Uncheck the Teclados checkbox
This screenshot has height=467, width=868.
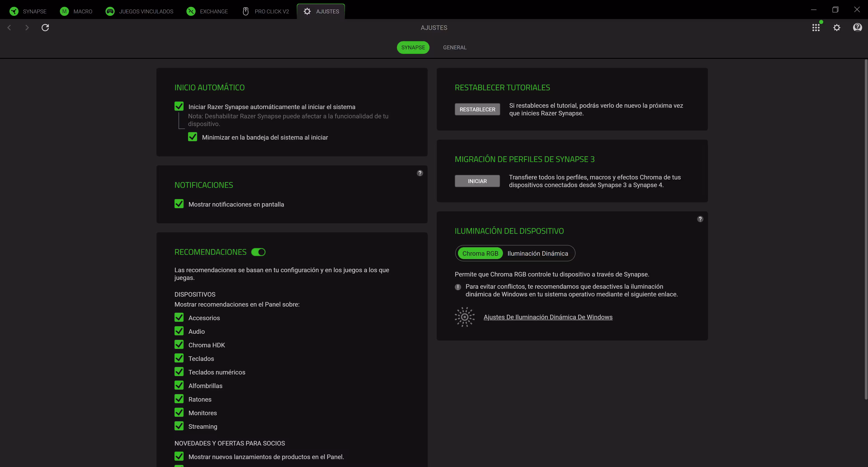point(179,358)
